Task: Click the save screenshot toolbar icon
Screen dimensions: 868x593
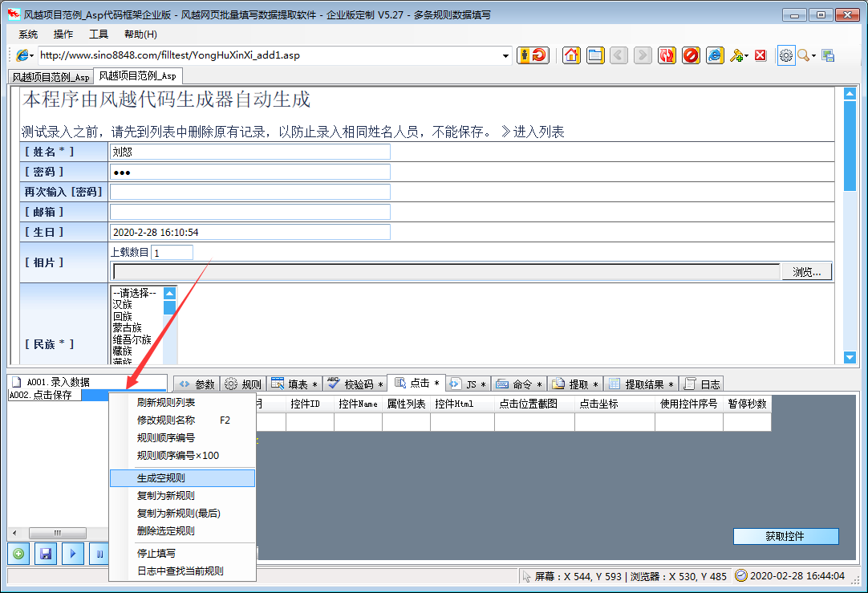Action: point(828,55)
